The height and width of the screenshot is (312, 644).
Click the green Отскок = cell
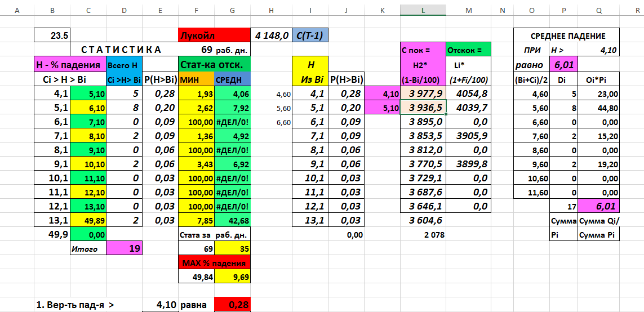click(x=469, y=50)
